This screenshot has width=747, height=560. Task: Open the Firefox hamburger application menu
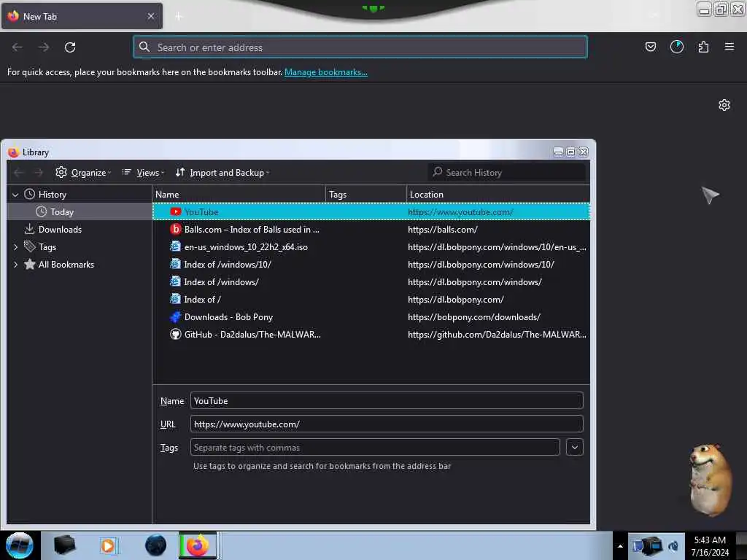729,47
